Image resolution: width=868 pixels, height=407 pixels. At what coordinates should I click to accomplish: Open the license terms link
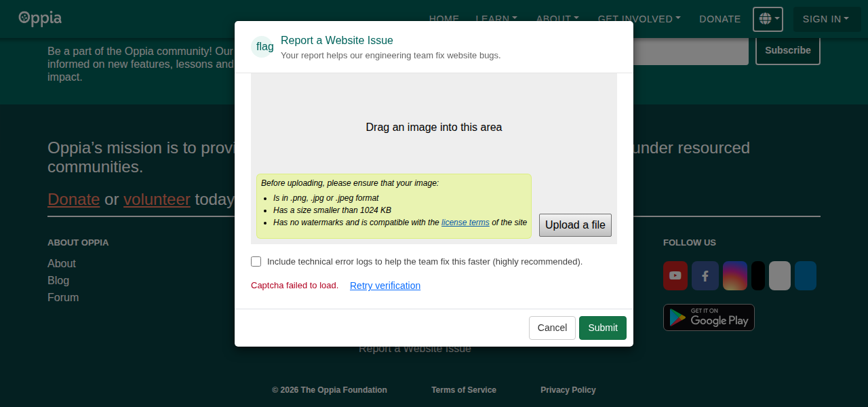coord(465,222)
